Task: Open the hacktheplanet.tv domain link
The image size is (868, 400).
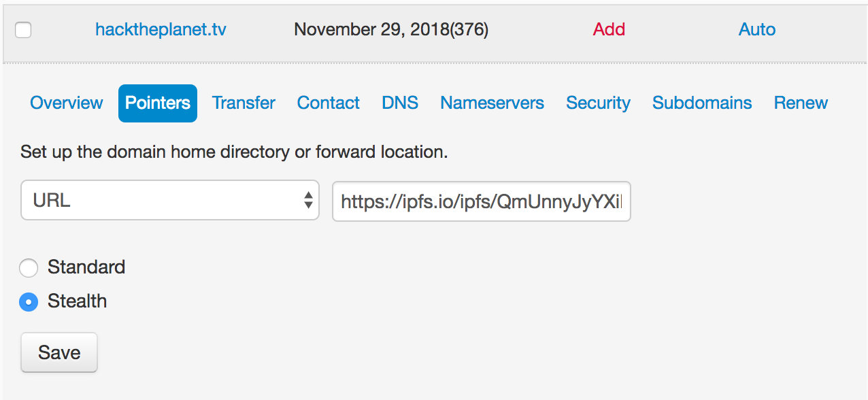Action: tap(161, 29)
